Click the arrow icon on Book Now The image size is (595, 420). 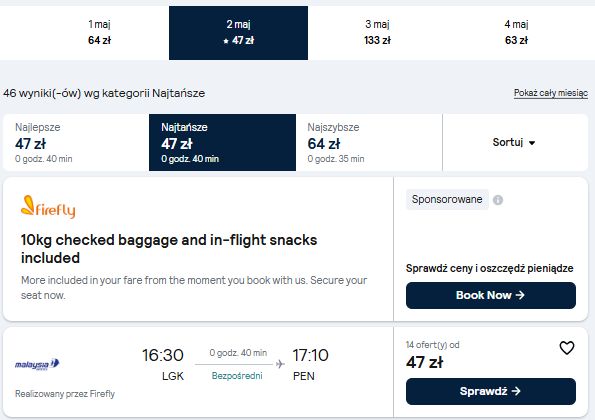click(x=520, y=295)
